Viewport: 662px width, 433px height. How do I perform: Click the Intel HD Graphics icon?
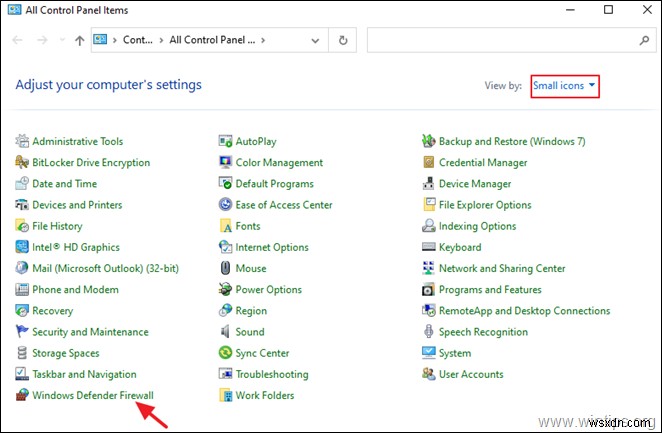(22, 247)
